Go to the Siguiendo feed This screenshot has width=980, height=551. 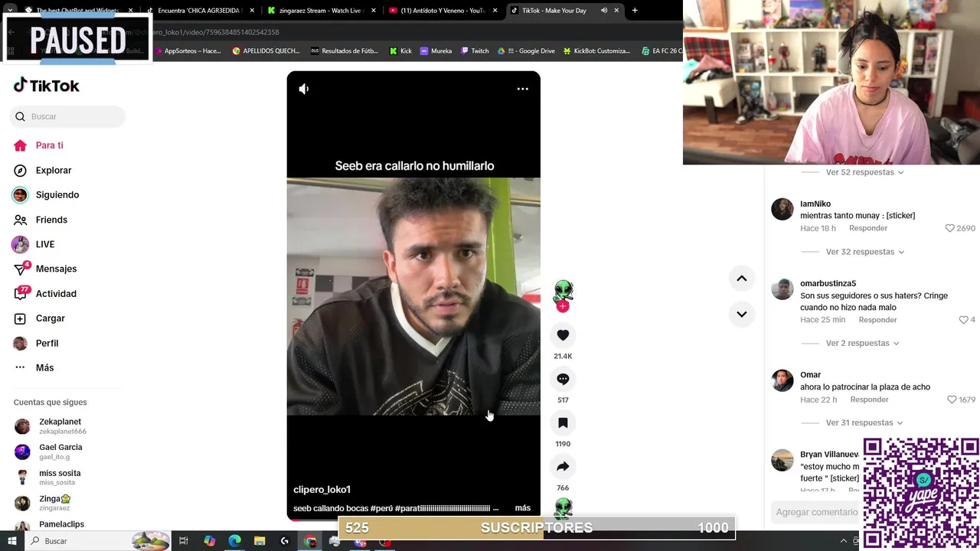[x=46, y=195]
